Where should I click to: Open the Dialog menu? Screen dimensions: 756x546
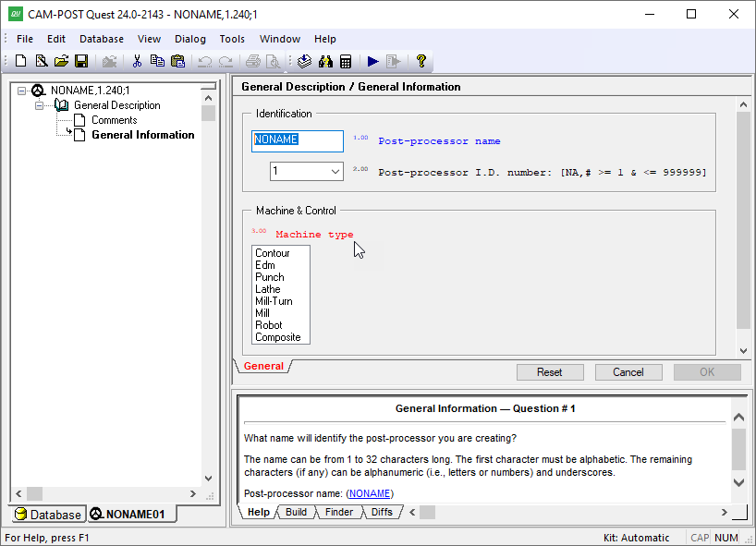pos(190,39)
